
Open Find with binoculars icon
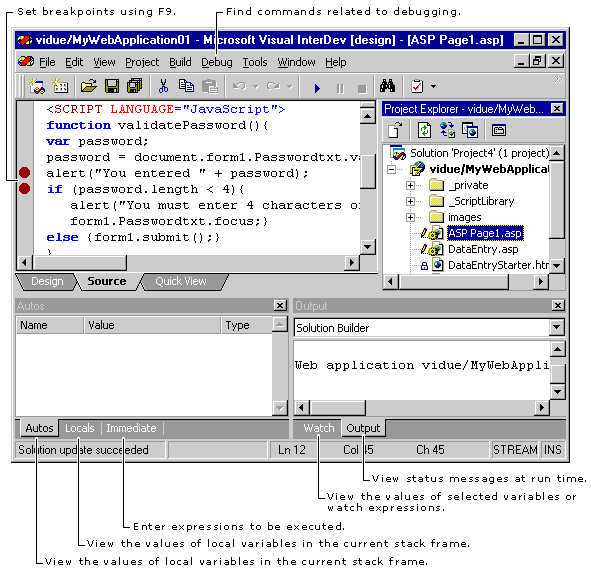(x=387, y=86)
